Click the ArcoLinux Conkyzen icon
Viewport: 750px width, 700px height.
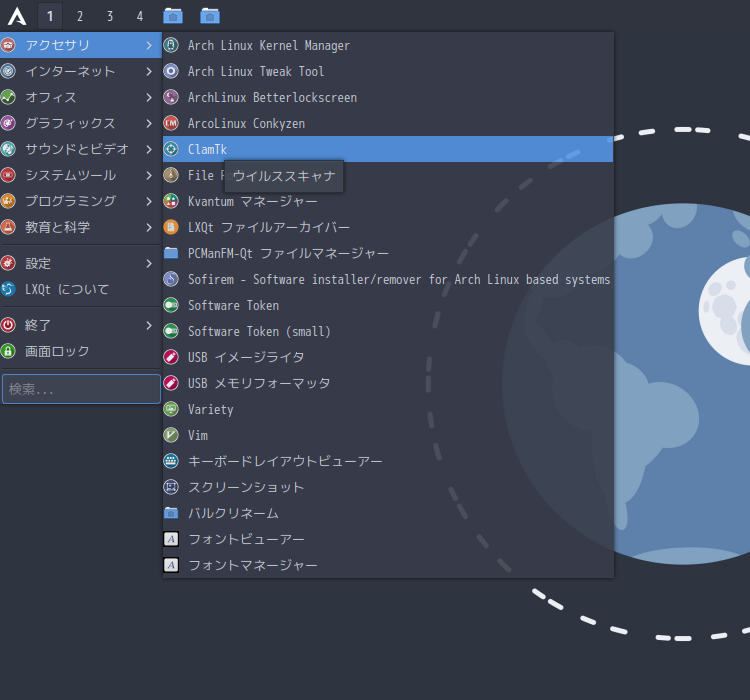[x=171, y=123]
